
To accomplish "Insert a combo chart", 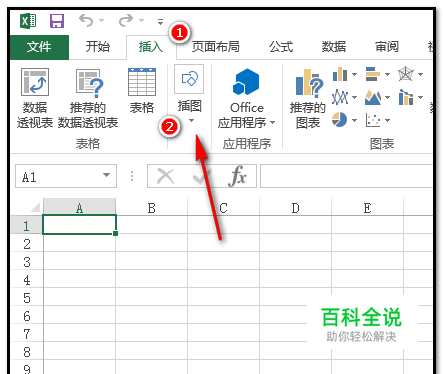I will coord(406,97).
